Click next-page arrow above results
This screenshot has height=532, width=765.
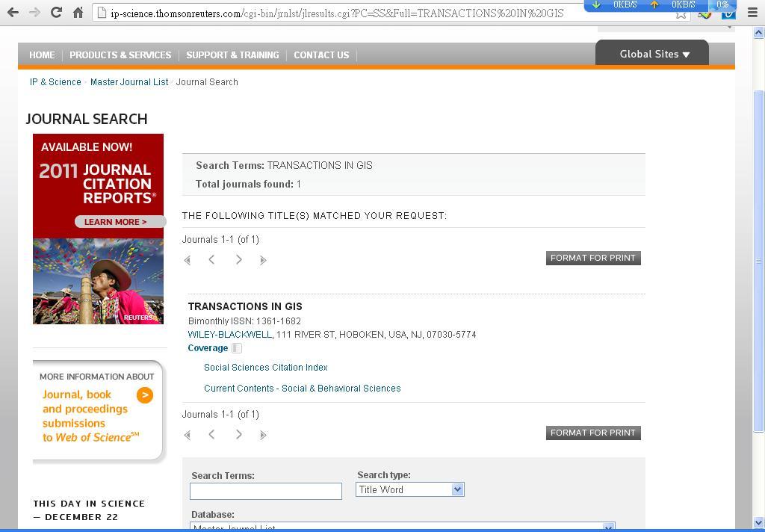[x=238, y=260]
